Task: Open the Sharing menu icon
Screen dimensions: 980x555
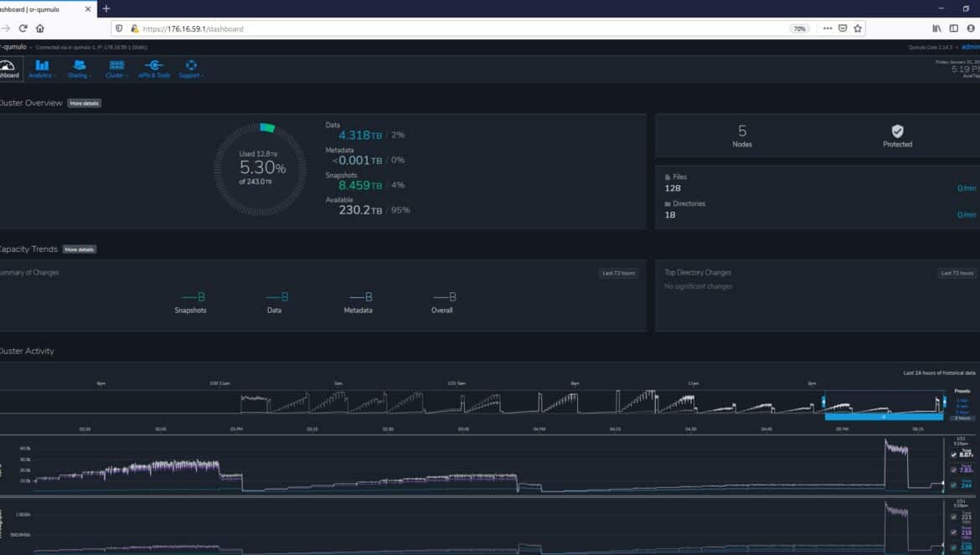Action: (x=80, y=65)
